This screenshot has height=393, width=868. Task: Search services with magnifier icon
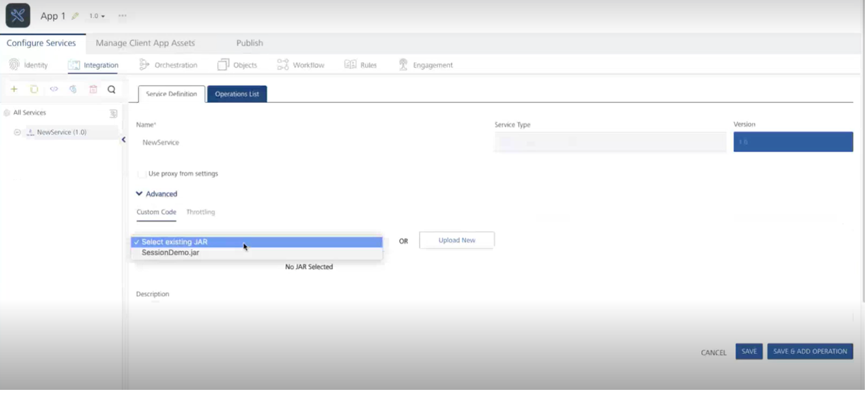[x=112, y=90]
